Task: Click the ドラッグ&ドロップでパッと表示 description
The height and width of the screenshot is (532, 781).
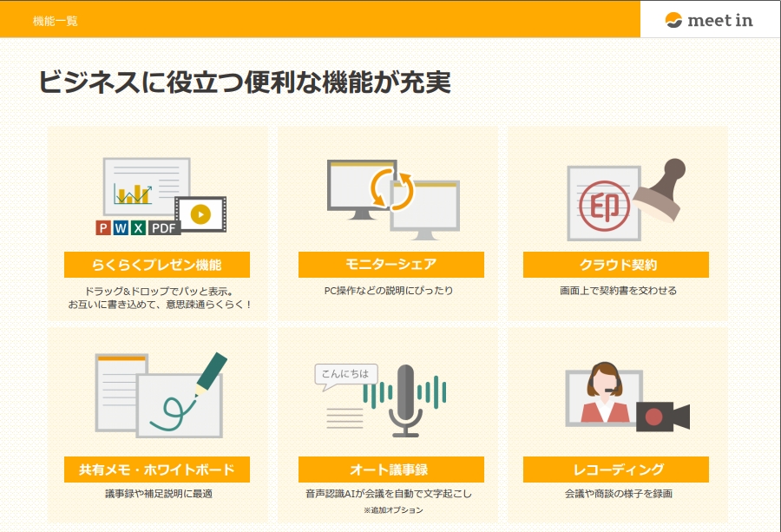Action: pyautogui.click(x=159, y=292)
